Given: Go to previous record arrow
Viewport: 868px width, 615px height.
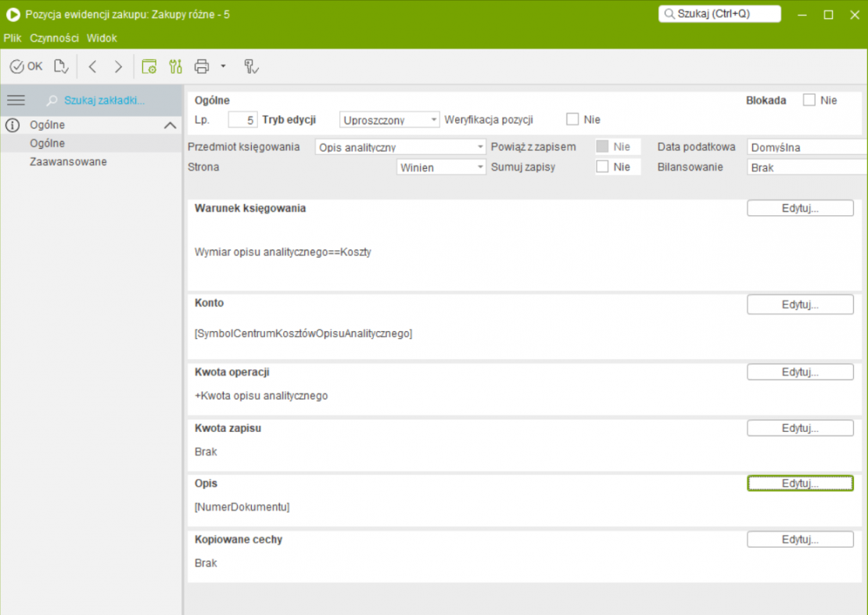Looking at the screenshot, I should click(92, 67).
